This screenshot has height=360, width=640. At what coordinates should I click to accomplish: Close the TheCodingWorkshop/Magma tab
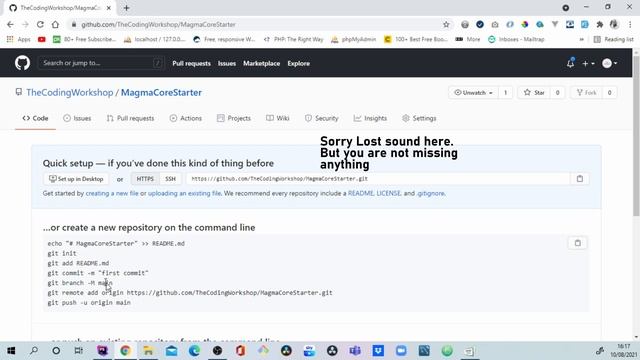[x=109, y=8]
